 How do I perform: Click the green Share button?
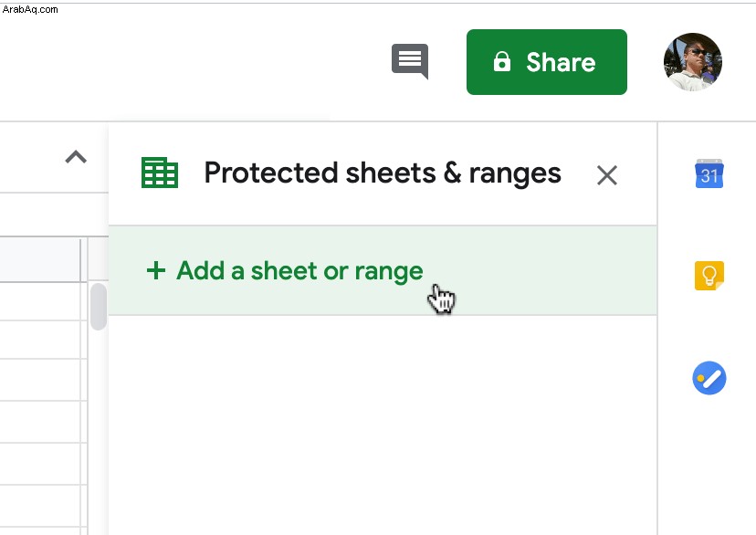pos(547,62)
